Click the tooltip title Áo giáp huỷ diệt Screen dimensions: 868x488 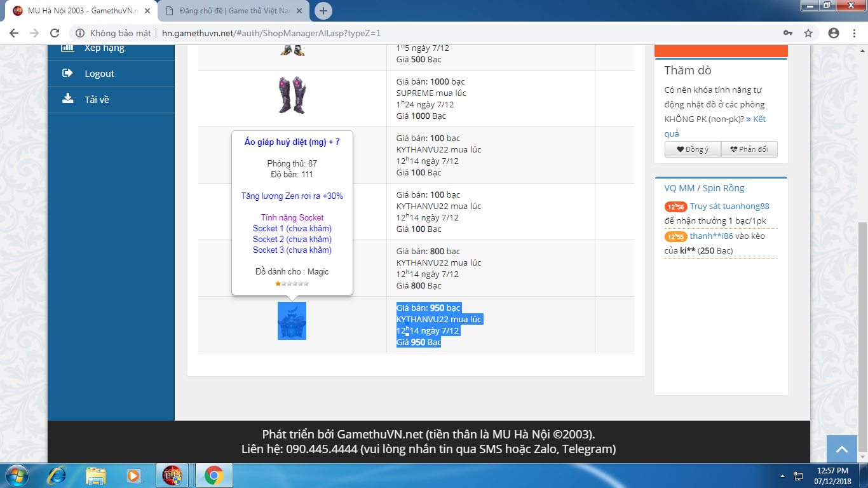tap(292, 142)
